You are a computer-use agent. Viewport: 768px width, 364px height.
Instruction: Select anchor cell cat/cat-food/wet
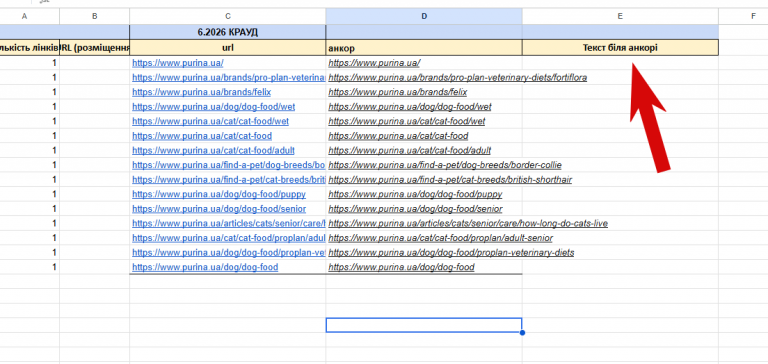(x=424, y=121)
